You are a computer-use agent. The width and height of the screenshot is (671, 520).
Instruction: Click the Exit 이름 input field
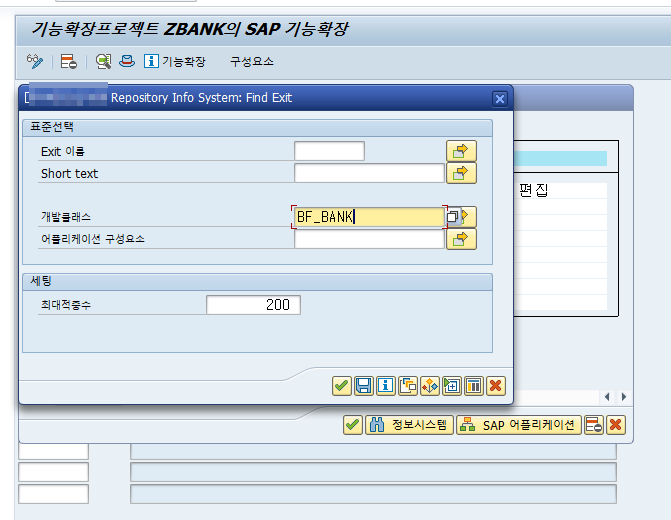click(x=330, y=151)
